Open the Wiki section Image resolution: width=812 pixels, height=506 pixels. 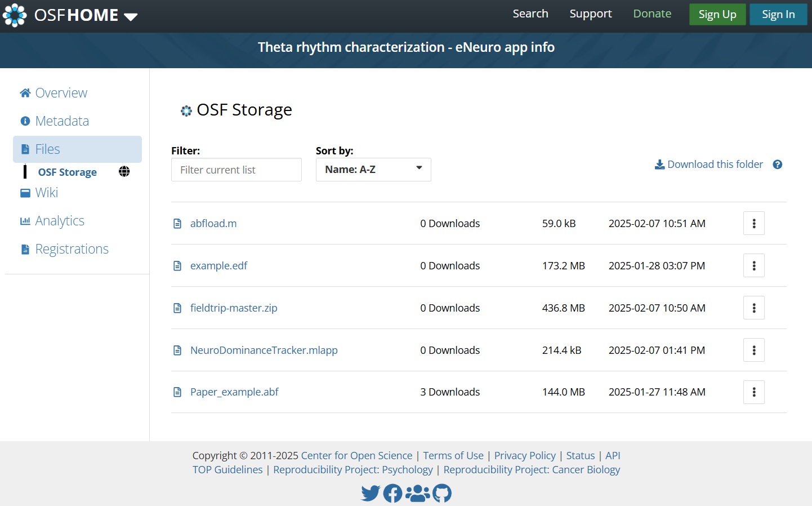[47, 192]
